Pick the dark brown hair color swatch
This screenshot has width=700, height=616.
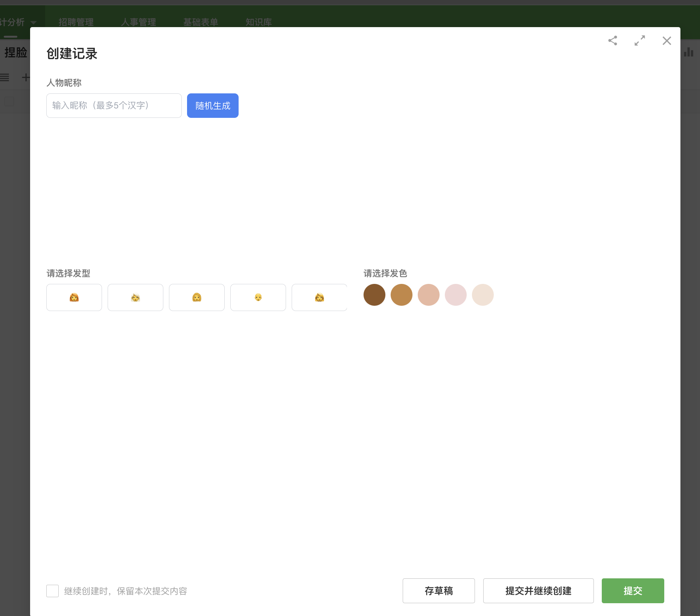point(374,295)
